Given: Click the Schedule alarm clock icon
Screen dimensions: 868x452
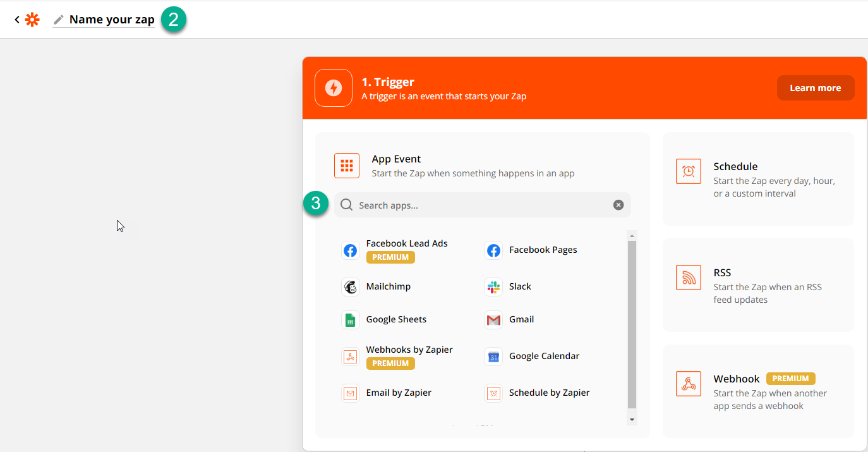Looking at the screenshot, I should click(x=689, y=171).
